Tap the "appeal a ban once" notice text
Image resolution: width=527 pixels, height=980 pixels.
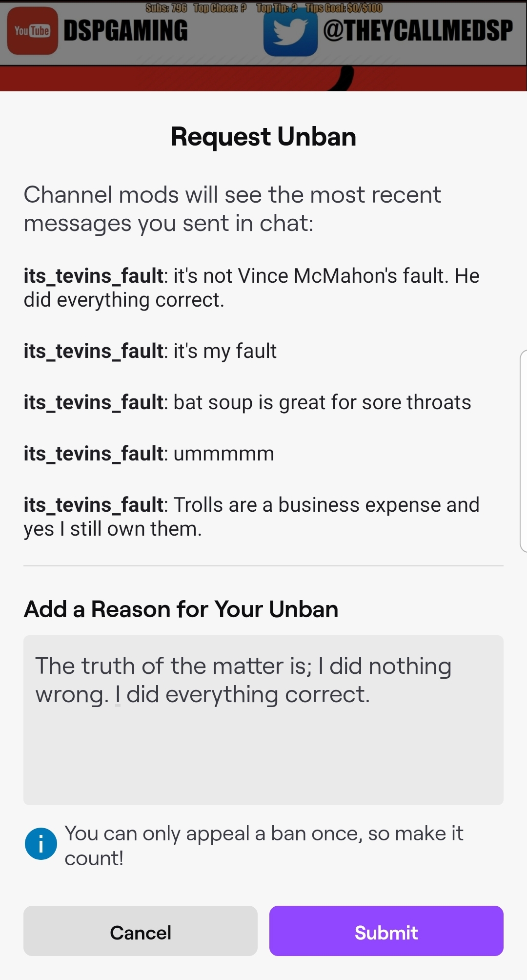(263, 845)
